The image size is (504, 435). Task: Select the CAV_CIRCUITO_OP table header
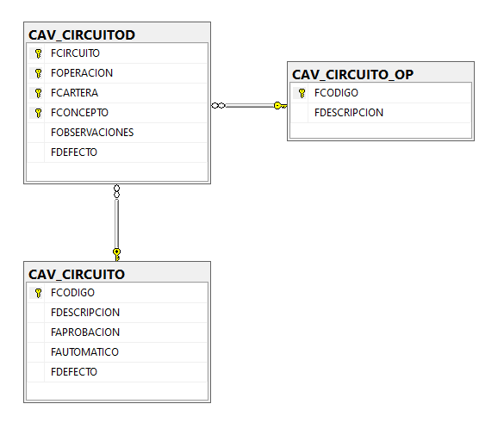pos(381,73)
